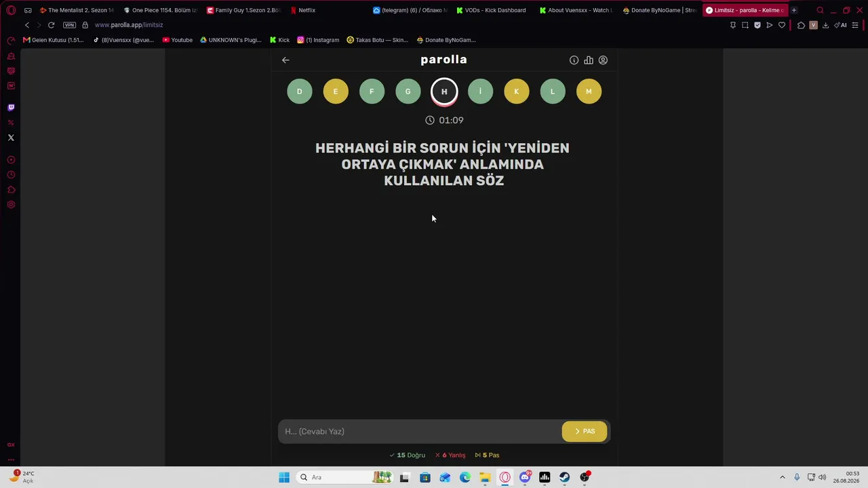
Task: Open the parolla statistics chart icon
Action: [x=589, y=60]
